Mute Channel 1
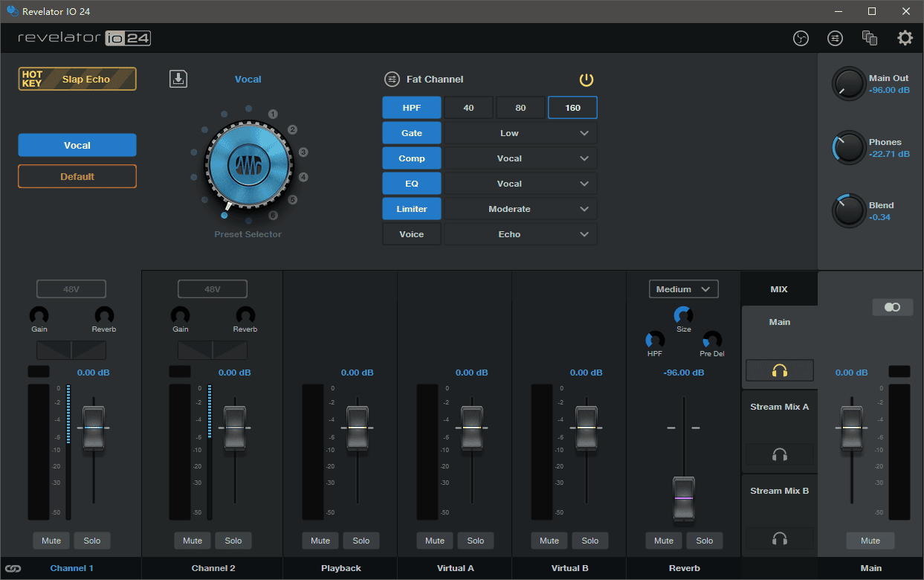The image size is (924, 580). click(x=52, y=541)
